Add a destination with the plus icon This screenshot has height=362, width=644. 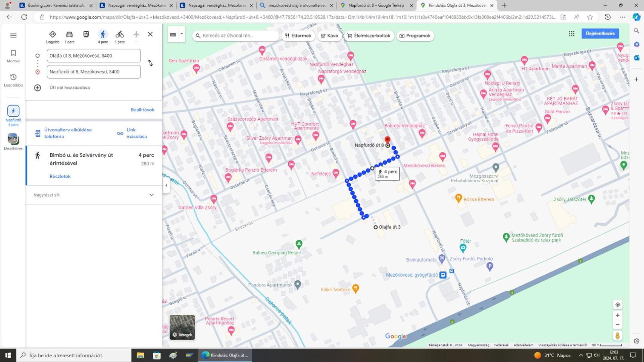38,88
